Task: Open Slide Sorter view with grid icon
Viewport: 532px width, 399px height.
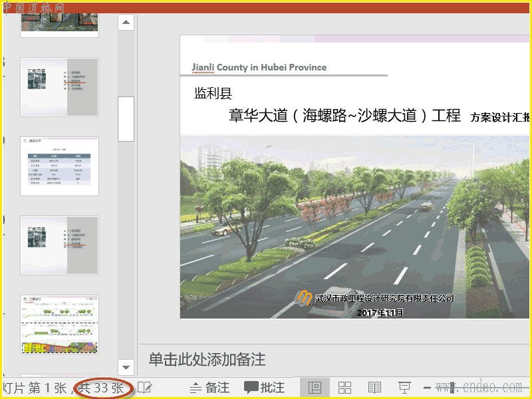Action: point(344,388)
